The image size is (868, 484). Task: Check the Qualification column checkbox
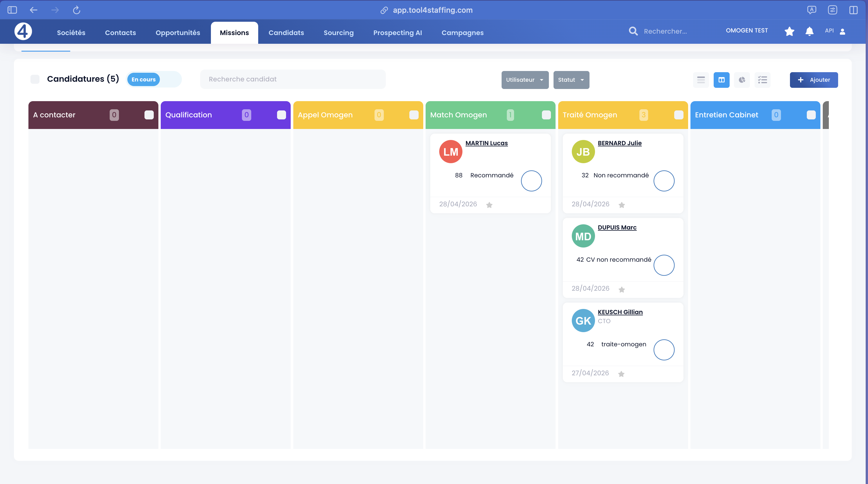(281, 115)
